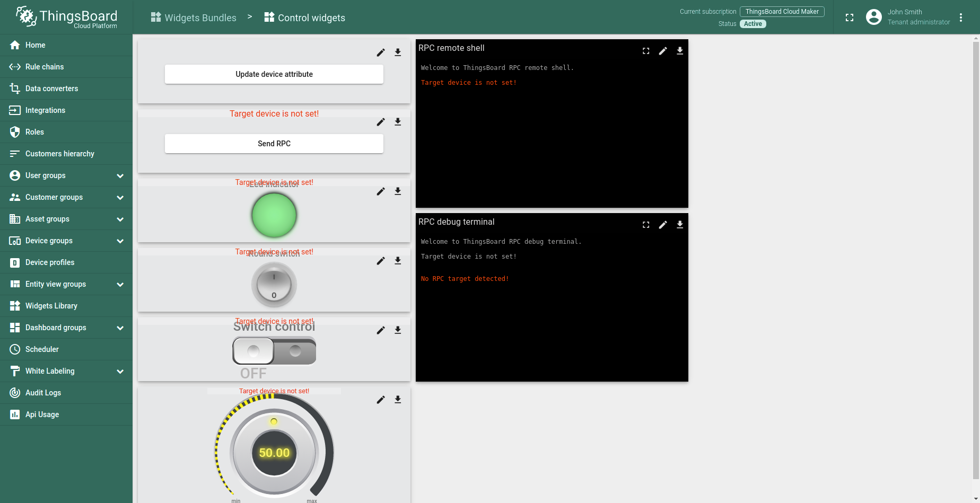The height and width of the screenshot is (503, 980).
Task: Click the Send RPC button
Action: click(x=274, y=144)
